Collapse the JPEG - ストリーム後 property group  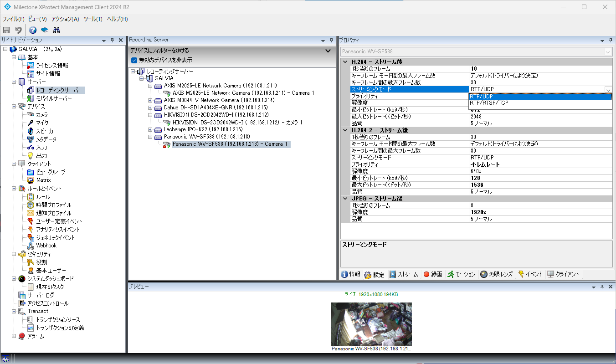click(x=346, y=199)
